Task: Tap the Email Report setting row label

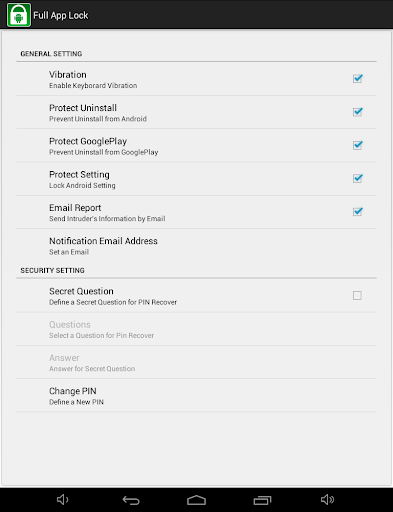Action: (75, 208)
